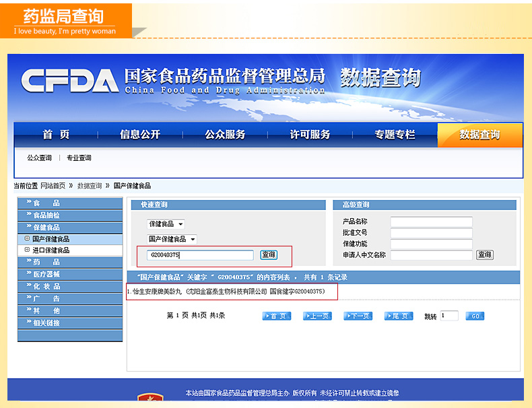Screen dimensions: 532x408
Task: Click the 跳转 page number field
Action: click(x=449, y=316)
